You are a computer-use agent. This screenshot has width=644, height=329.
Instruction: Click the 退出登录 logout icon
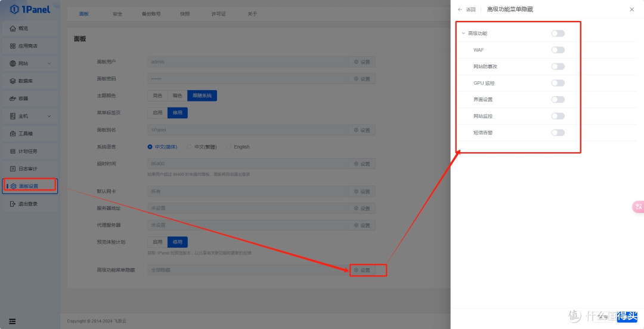pos(13,204)
